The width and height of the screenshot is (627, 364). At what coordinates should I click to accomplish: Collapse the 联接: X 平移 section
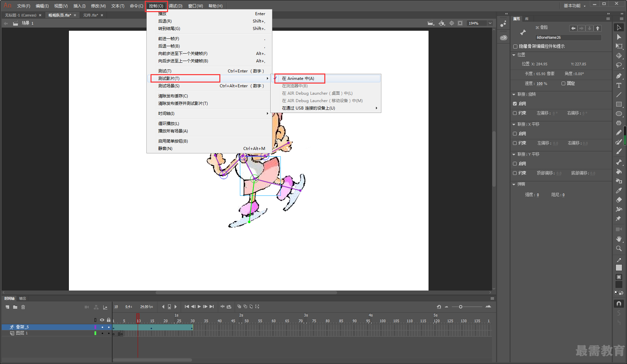514,124
